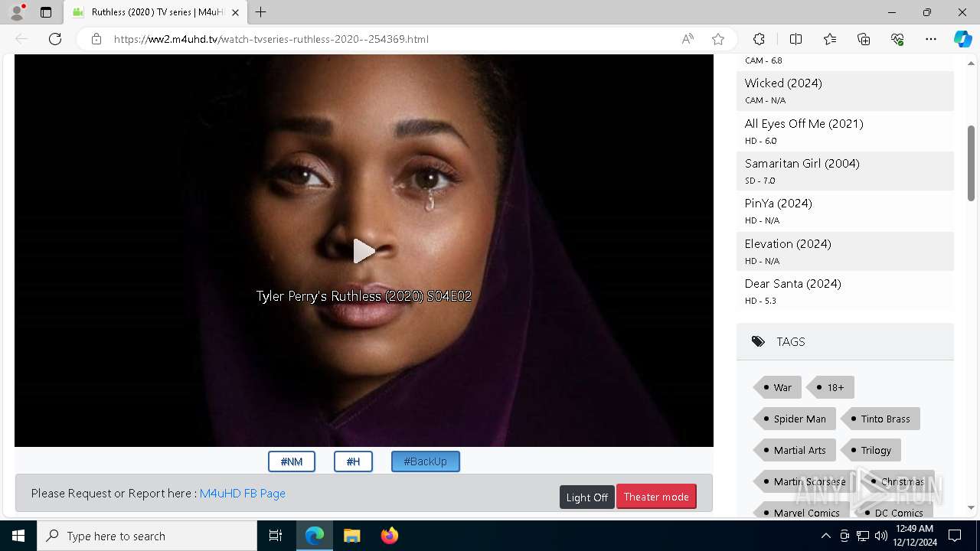Viewport: 980px width, 551px height.
Task: Open Read aloud icon in address bar
Action: (x=688, y=39)
